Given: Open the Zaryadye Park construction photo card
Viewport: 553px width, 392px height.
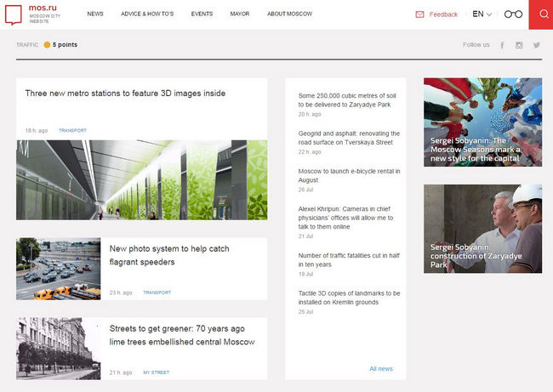Looking at the screenshot, I should click(482, 229).
